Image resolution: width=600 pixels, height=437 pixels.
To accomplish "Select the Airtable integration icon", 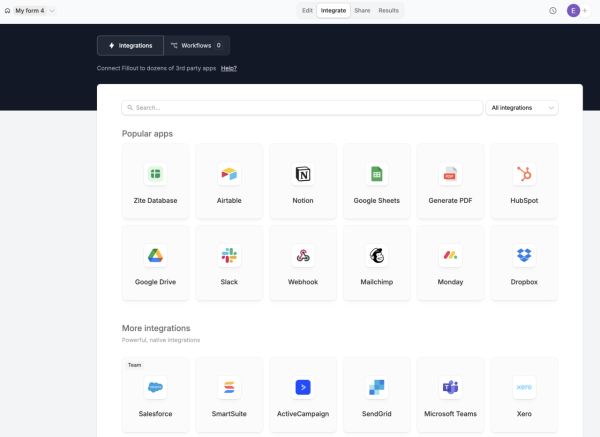I will click(229, 174).
